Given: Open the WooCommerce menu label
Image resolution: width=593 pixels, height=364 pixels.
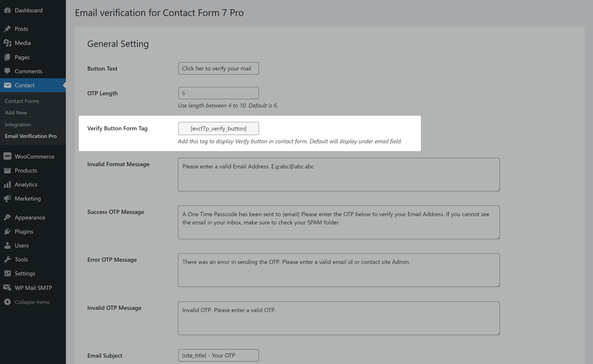Looking at the screenshot, I should tap(34, 156).
